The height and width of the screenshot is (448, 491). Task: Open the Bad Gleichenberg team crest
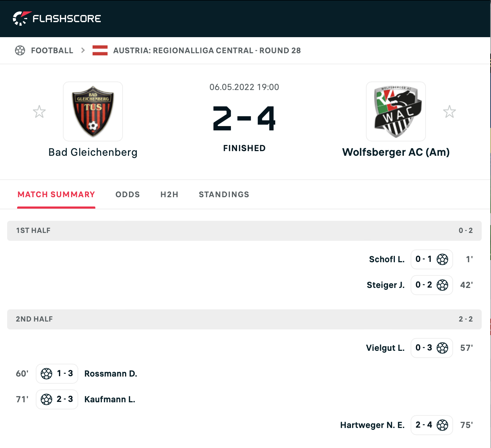point(93,111)
